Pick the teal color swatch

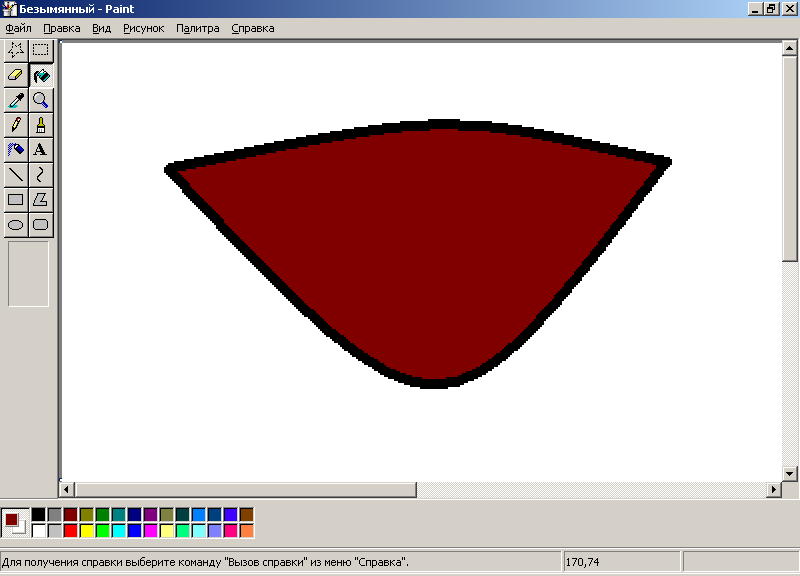pos(118,514)
